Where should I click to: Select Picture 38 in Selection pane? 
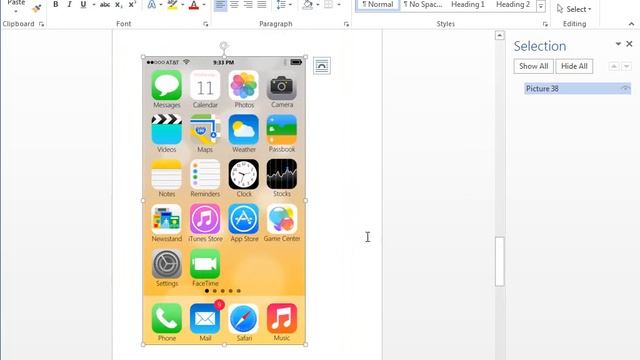577,89
